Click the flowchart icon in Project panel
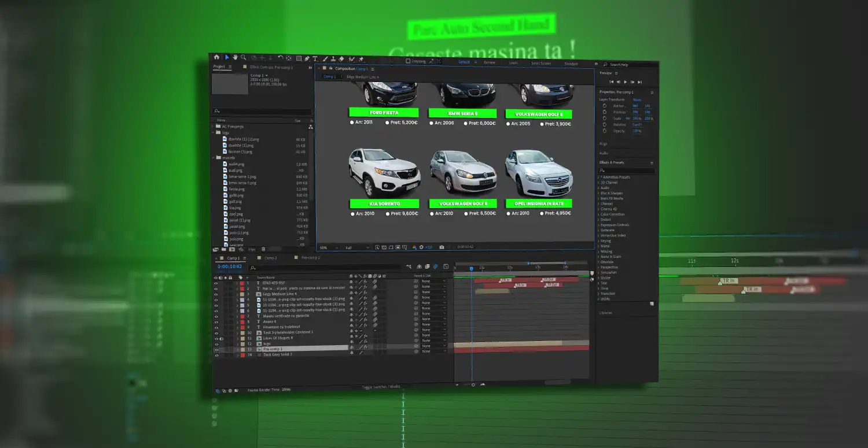Viewport: 868px width, 448px height. (311, 127)
